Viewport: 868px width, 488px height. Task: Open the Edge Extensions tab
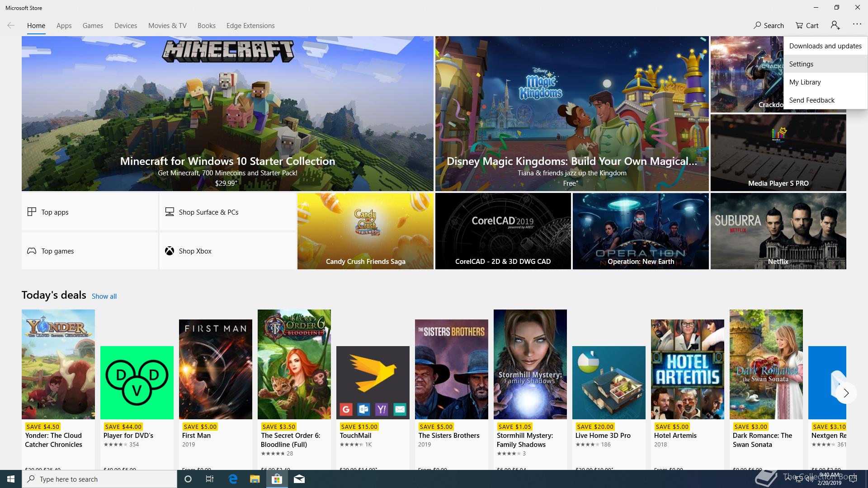click(x=250, y=26)
